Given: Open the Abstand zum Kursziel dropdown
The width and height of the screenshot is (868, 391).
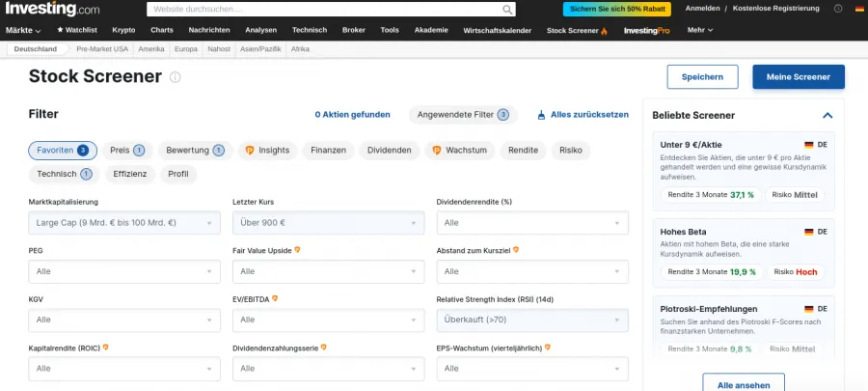Looking at the screenshot, I should pyautogui.click(x=532, y=271).
